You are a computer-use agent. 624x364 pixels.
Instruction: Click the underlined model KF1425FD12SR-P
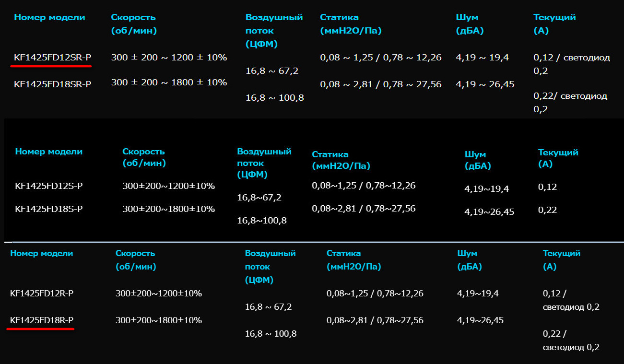52,58
